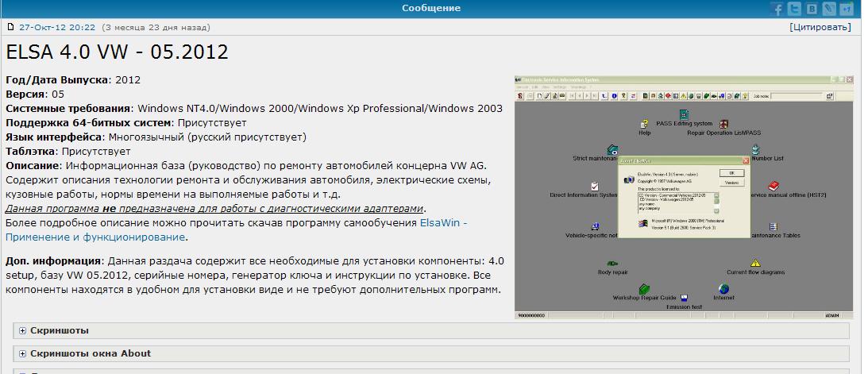Click the Язык интерфейса label
This screenshot has height=374, width=868.
54,137
